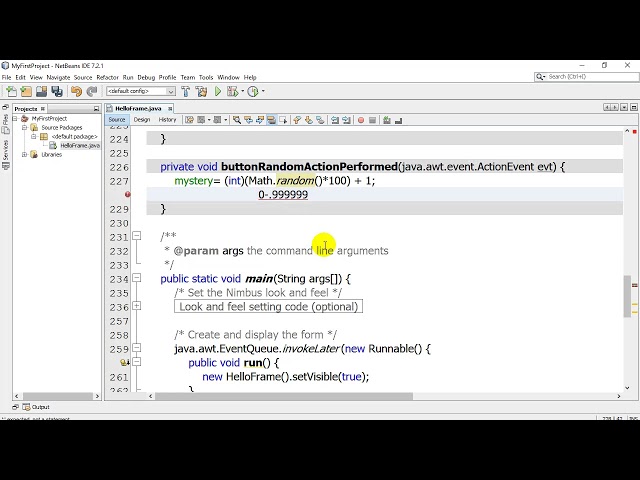The height and width of the screenshot is (480, 640).
Task: Click the editor horizontal scrollbar thumb
Action: click(284, 396)
